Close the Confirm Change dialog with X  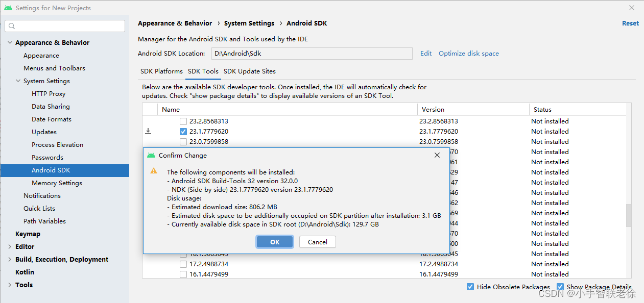pyautogui.click(x=437, y=155)
